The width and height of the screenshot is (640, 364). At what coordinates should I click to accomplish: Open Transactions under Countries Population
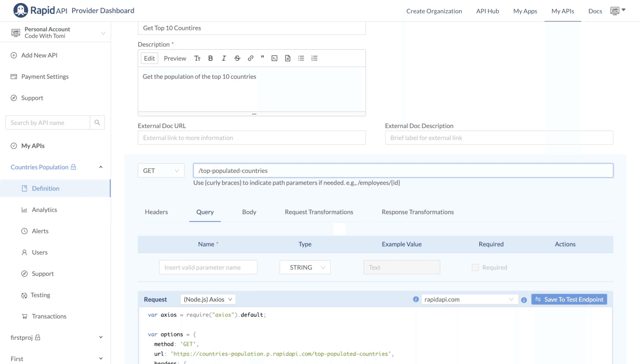pyautogui.click(x=44, y=316)
